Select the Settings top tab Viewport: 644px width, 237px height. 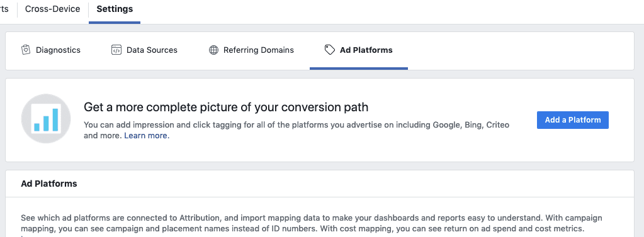(115, 9)
